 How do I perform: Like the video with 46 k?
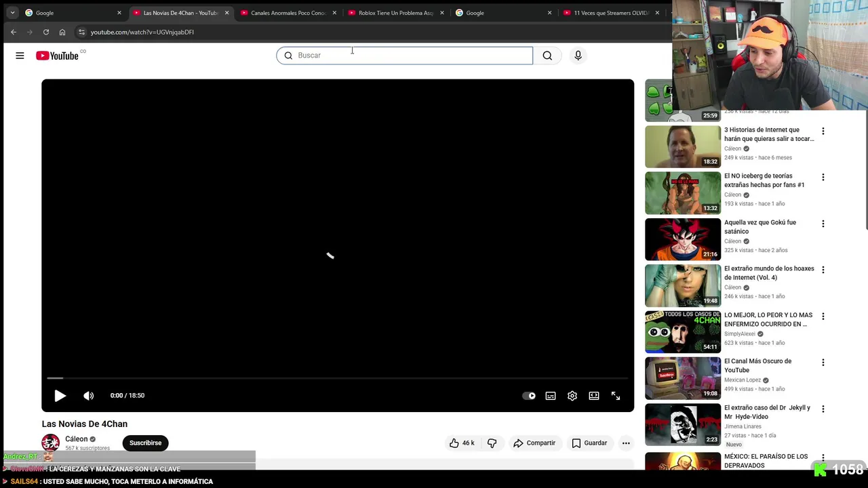pos(462,443)
